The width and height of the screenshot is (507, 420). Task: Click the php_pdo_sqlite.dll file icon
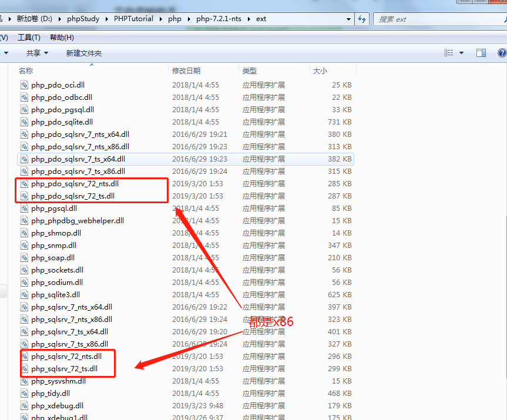[24, 122]
